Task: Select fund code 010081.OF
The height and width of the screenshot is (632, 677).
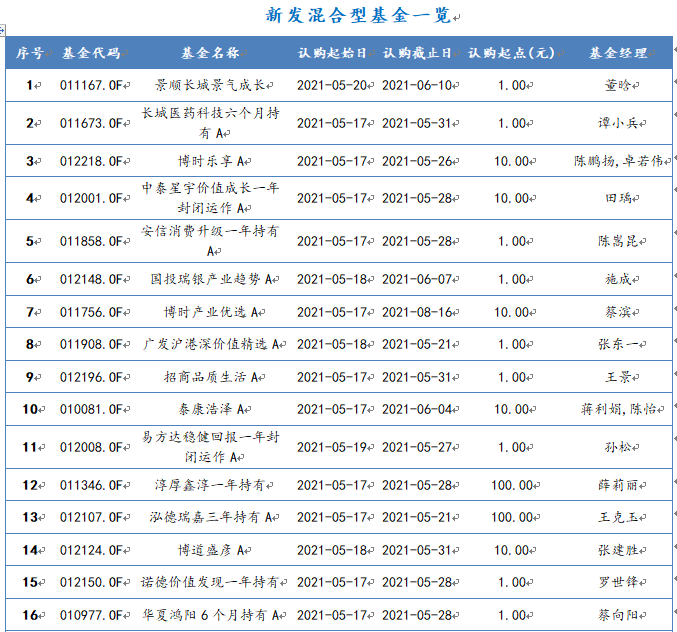Action: (x=92, y=409)
